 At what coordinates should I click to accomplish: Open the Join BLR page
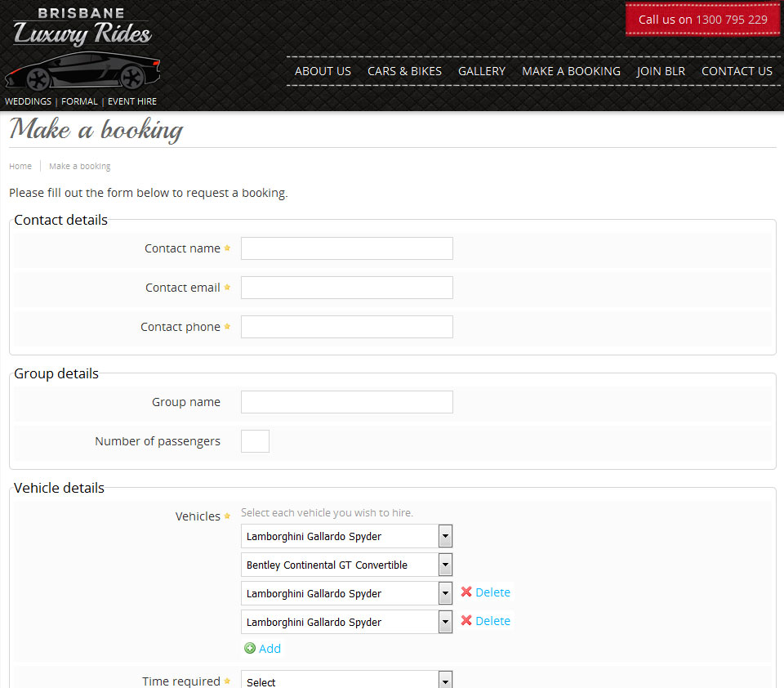[x=661, y=71]
